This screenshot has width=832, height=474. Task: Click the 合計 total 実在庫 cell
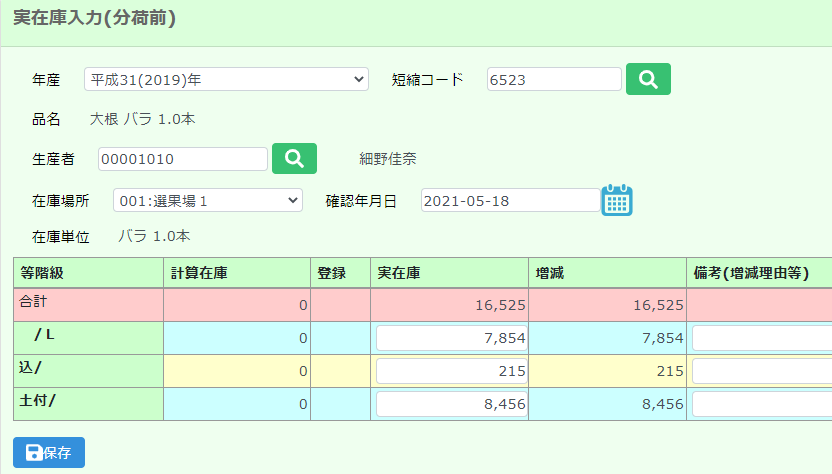(450, 305)
